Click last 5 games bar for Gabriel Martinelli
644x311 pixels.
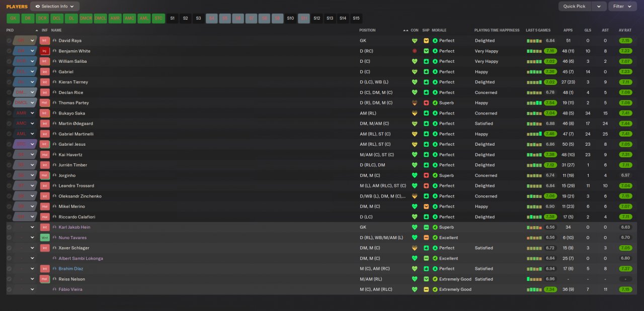pyautogui.click(x=534, y=134)
